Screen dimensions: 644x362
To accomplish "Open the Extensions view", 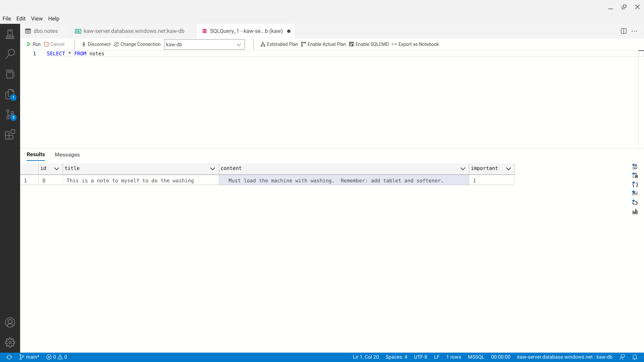I will pyautogui.click(x=10, y=134).
